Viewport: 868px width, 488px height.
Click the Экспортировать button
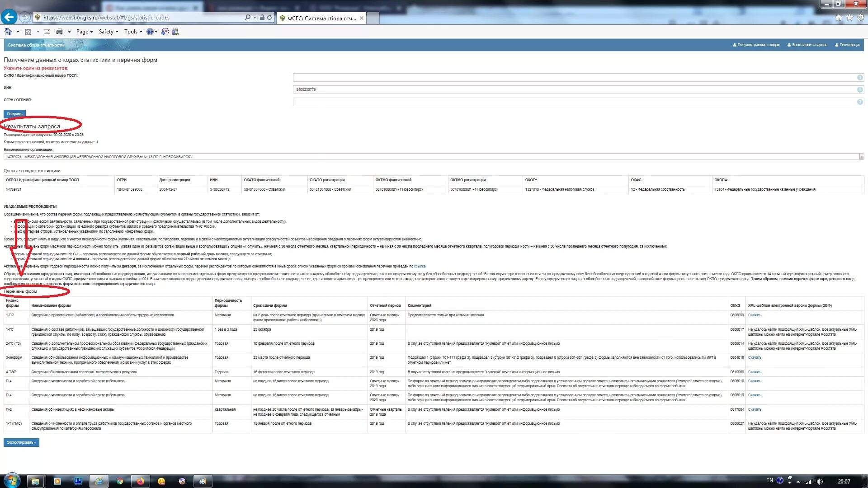click(21, 442)
